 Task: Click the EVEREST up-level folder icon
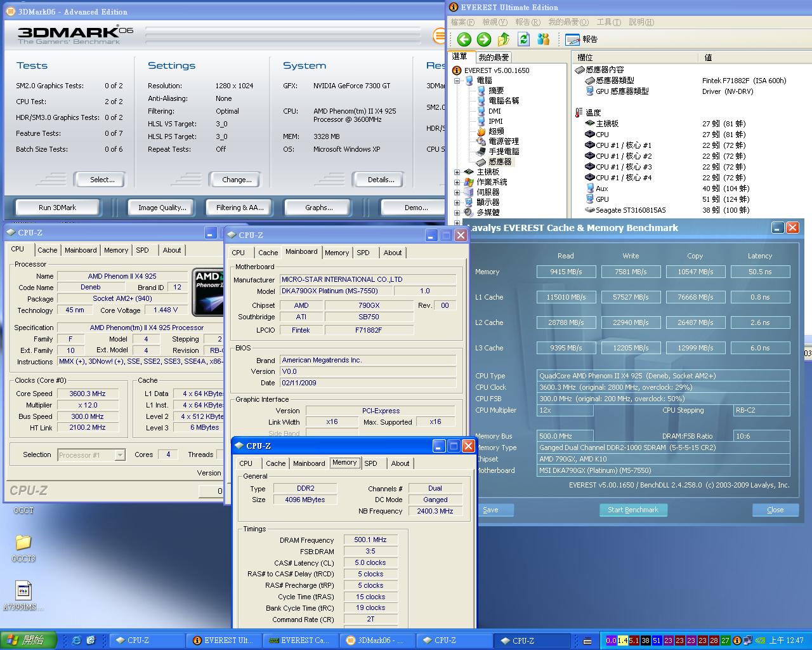[x=504, y=39]
